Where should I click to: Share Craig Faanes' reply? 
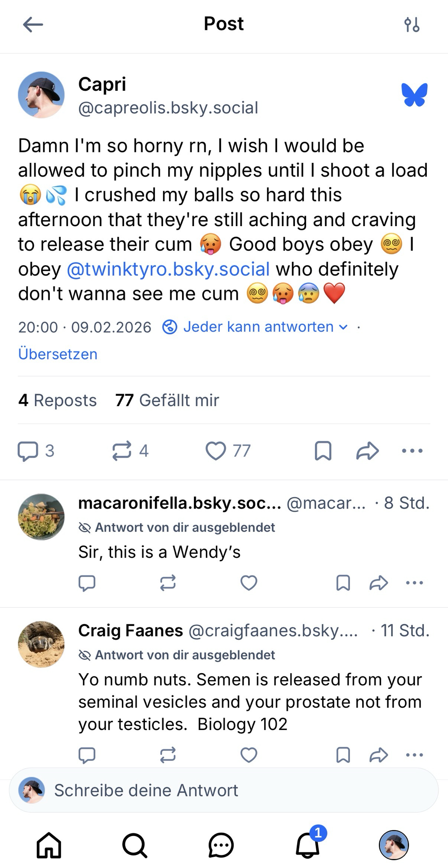pos(378,755)
